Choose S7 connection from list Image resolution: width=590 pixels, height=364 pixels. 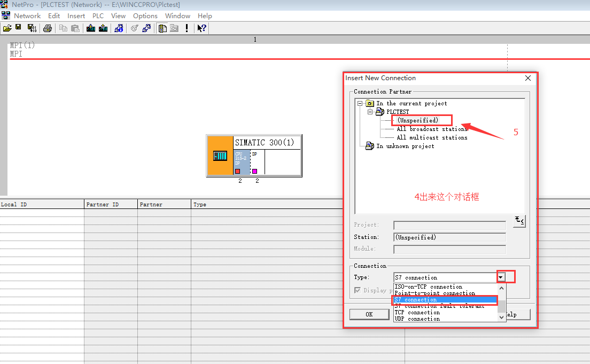tap(445, 300)
